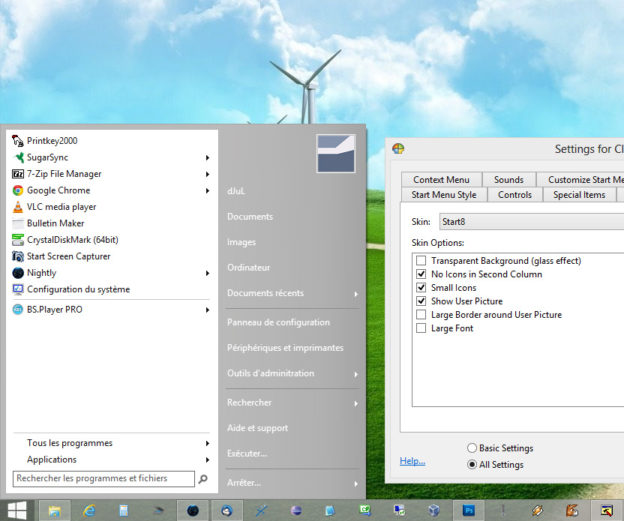Open Google Chrome in the start menu
This screenshot has height=521, width=624.
(58, 190)
